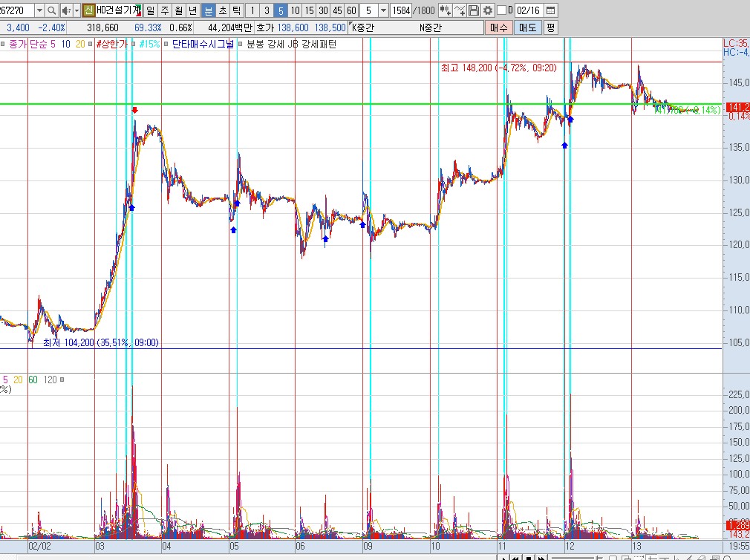Toggle the 단타매수시그널 indicator marker square
Viewport: 750px width, 560px height.
pyautogui.click(x=166, y=44)
